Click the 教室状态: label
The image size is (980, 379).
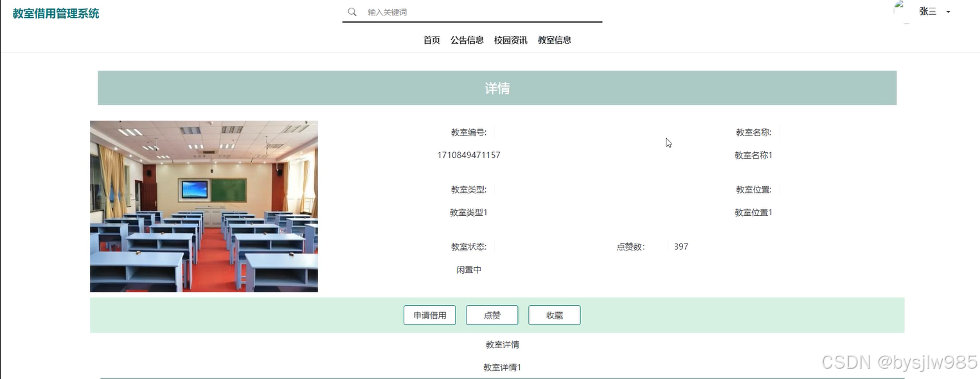[469, 247]
